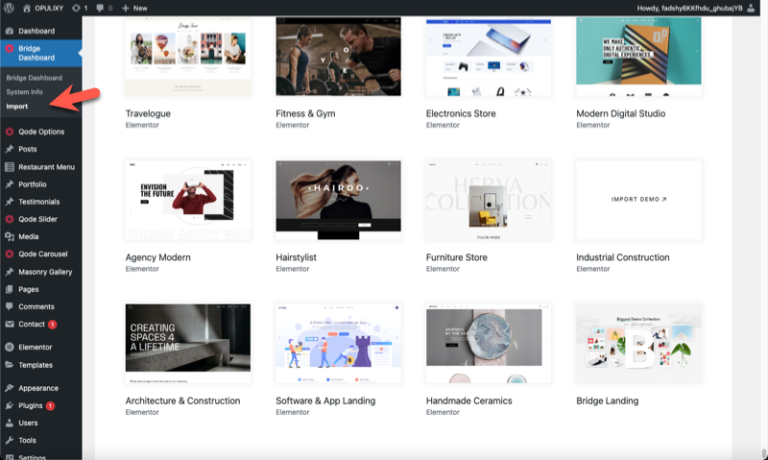
Task: Go to Media library in sidebar
Action: (x=28, y=237)
